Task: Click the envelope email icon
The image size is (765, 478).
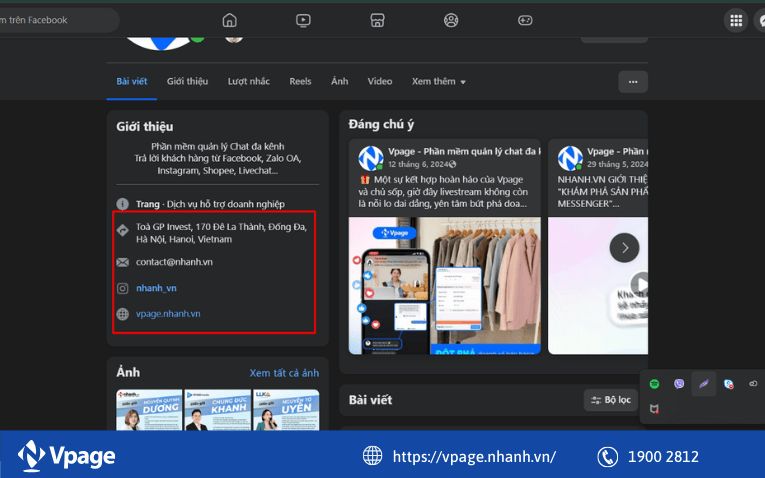Action: [122, 262]
